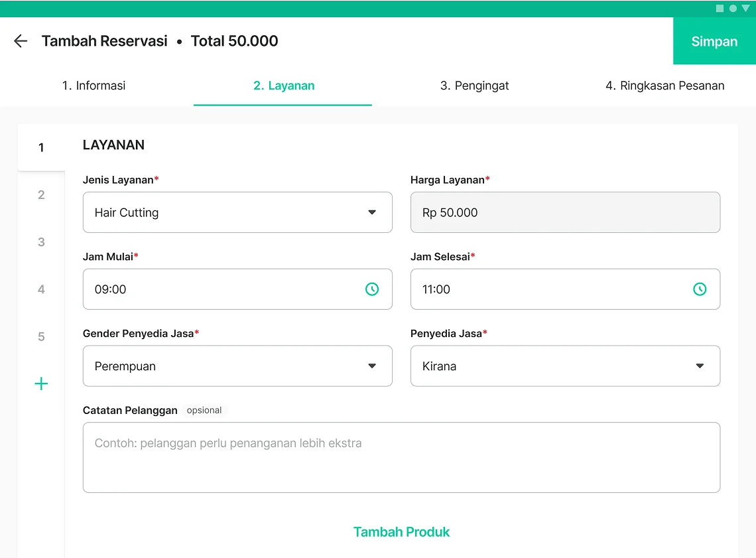Image resolution: width=756 pixels, height=558 pixels.
Task: Click the LAYANAN section heading
Action: (x=113, y=145)
